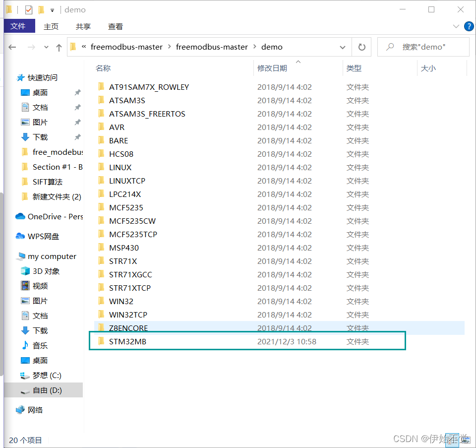Open 3D 对象 cube icon
The image size is (476, 448).
[x=25, y=271]
